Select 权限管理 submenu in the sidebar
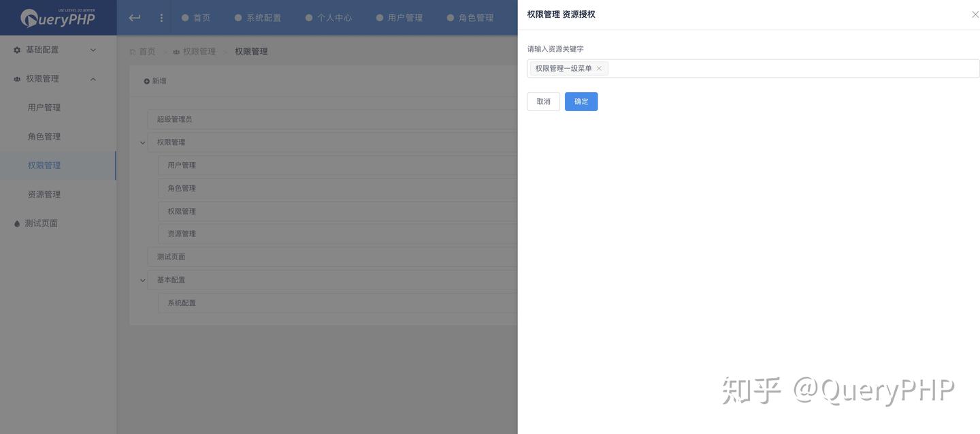 (58, 166)
